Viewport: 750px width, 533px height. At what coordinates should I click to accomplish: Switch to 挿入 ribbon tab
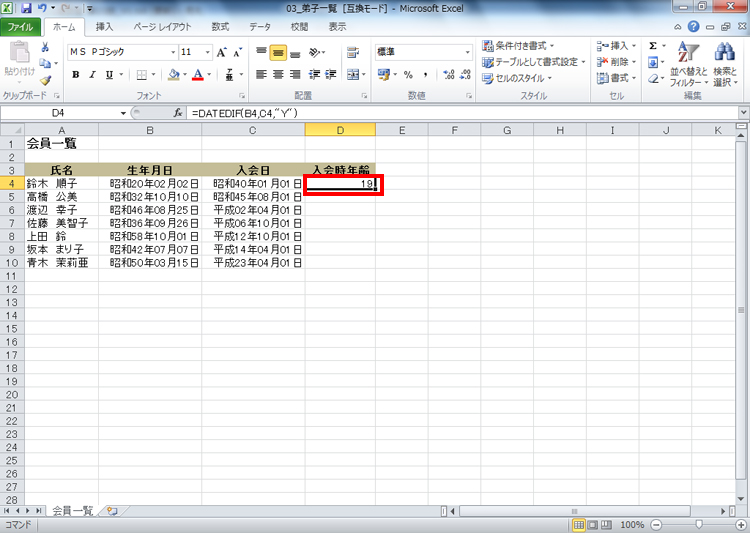pyautogui.click(x=104, y=27)
